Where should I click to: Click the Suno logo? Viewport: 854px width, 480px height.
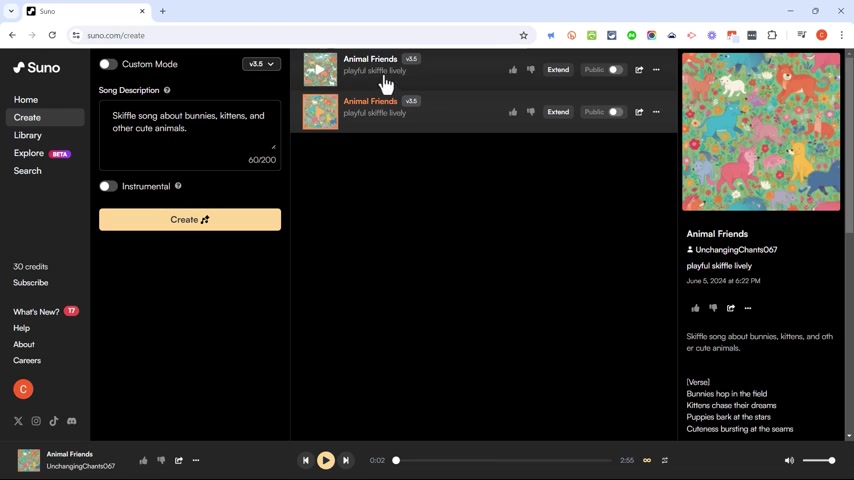[x=36, y=68]
